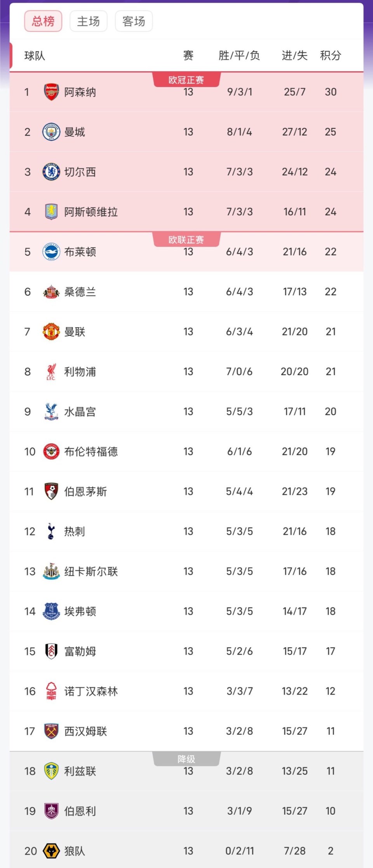The height and width of the screenshot is (868, 373).
Task: Click the Tottenham cockerel logo
Action: pos(51,531)
